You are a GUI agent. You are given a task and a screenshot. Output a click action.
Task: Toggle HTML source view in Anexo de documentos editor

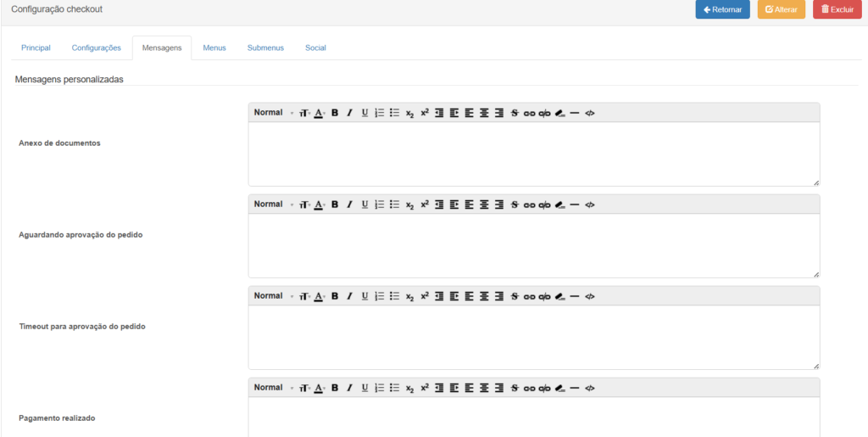590,113
